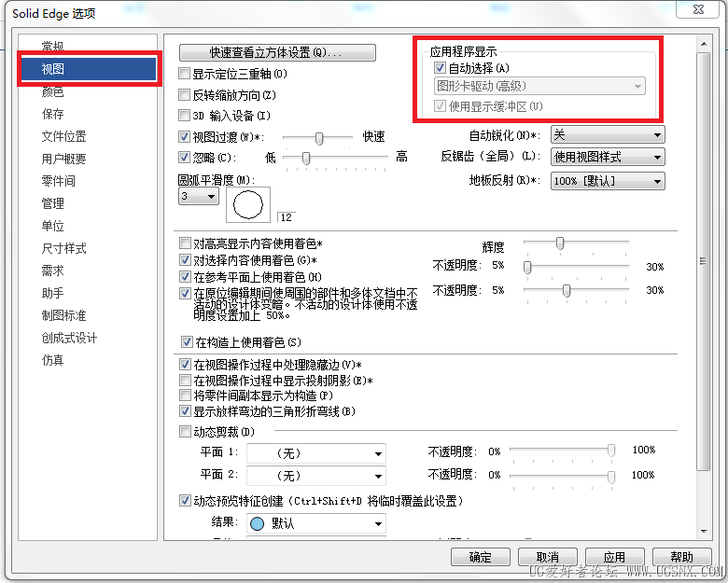Uncheck the 忽略 checkbox
Viewport: 728px width, 583px height.
[x=184, y=158]
